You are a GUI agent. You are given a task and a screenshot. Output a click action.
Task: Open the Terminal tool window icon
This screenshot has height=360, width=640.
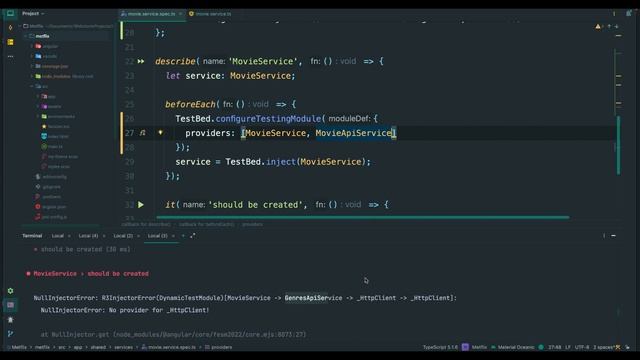coord(10,305)
